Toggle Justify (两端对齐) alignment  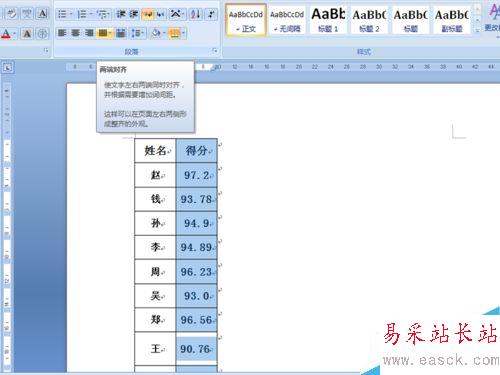103,33
